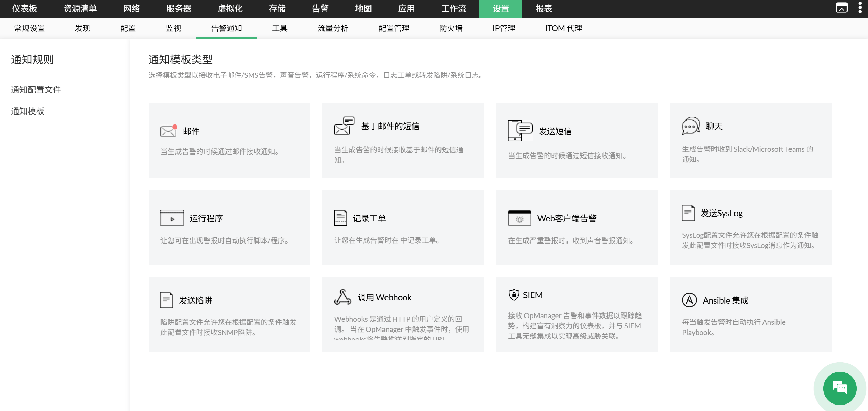Switch to the 流量分析 tab
The height and width of the screenshot is (411, 868).
pos(333,28)
